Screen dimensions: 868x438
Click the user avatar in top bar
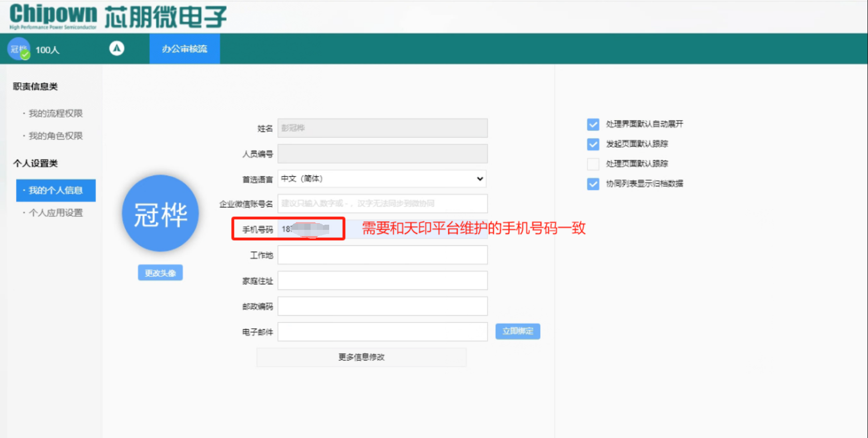(19, 49)
